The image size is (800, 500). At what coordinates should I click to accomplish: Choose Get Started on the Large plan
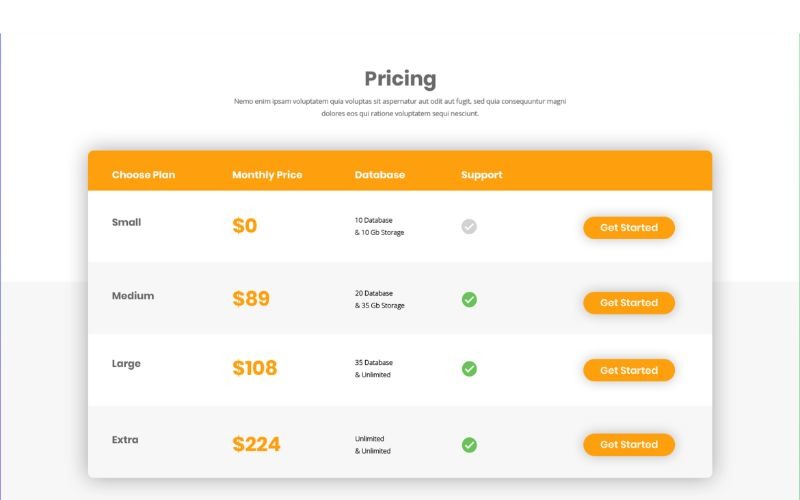[x=629, y=370]
